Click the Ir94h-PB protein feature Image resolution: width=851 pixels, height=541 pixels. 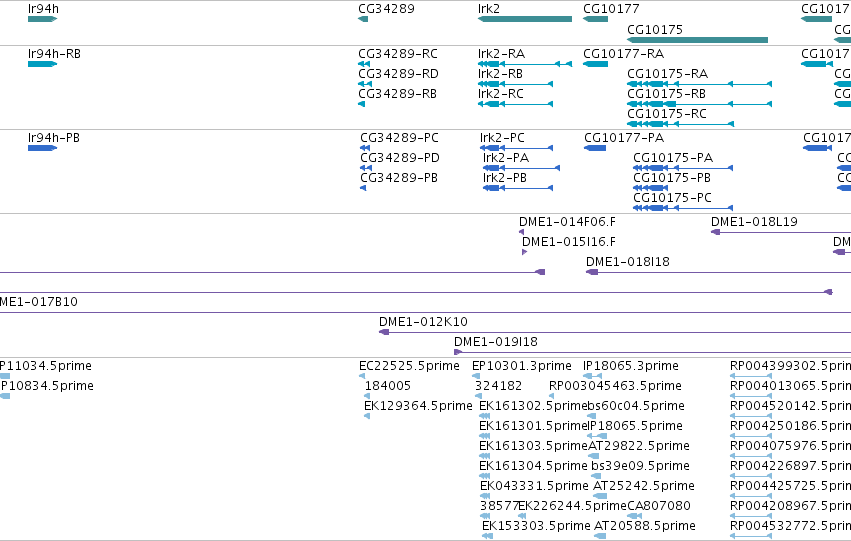pos(42,148)
